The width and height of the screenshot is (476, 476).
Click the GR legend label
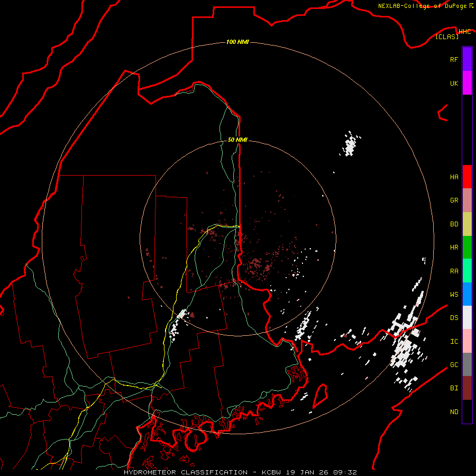point(454,200)
